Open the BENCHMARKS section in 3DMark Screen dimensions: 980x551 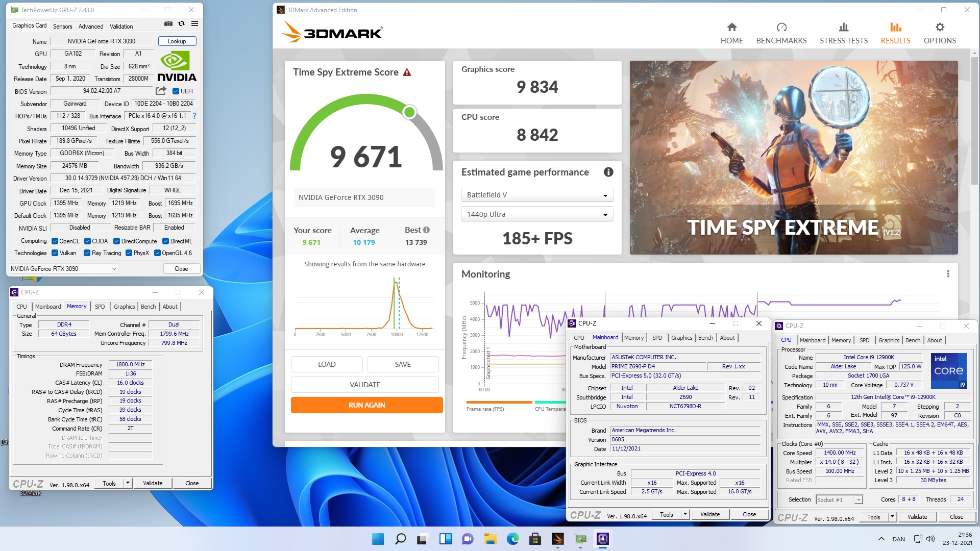[x=781, y=33]
